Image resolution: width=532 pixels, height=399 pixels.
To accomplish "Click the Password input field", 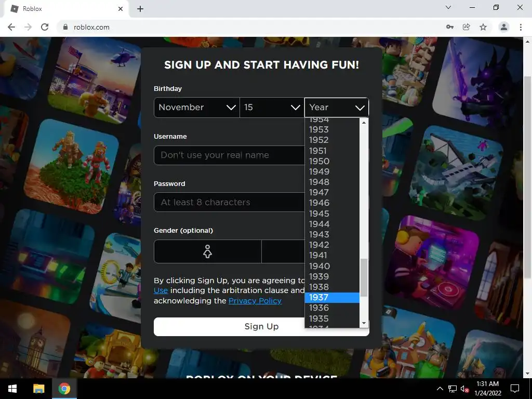I will pos(229,202).
